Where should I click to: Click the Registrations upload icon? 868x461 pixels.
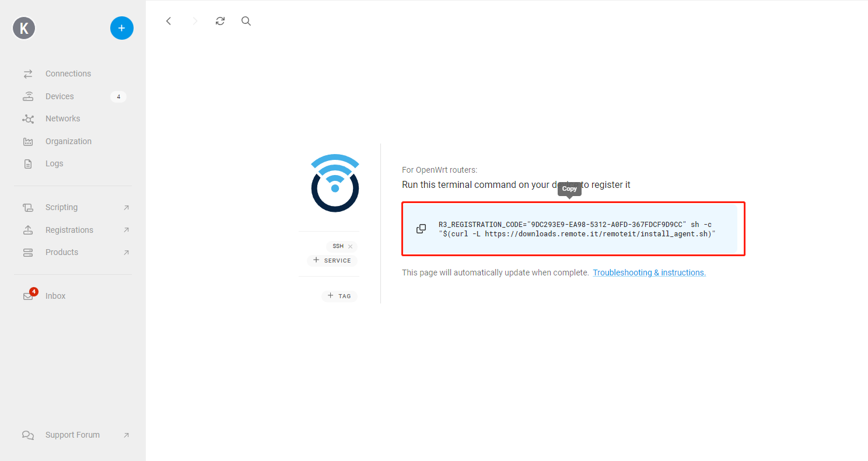[x=28, y=230]
